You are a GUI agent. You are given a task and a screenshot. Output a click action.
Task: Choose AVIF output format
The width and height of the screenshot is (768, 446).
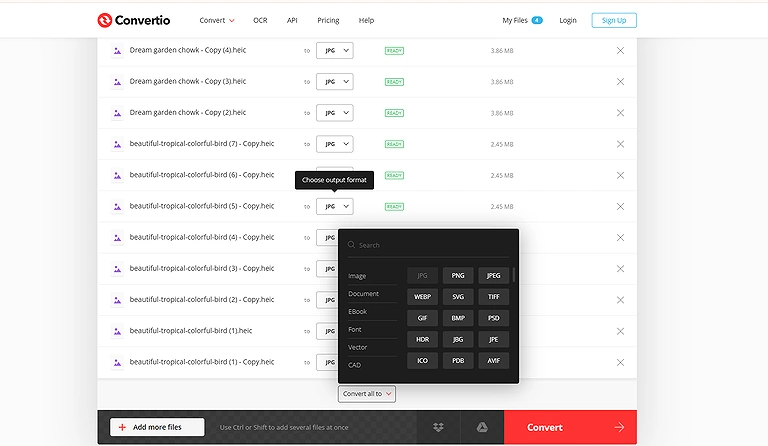click(493, 361)
